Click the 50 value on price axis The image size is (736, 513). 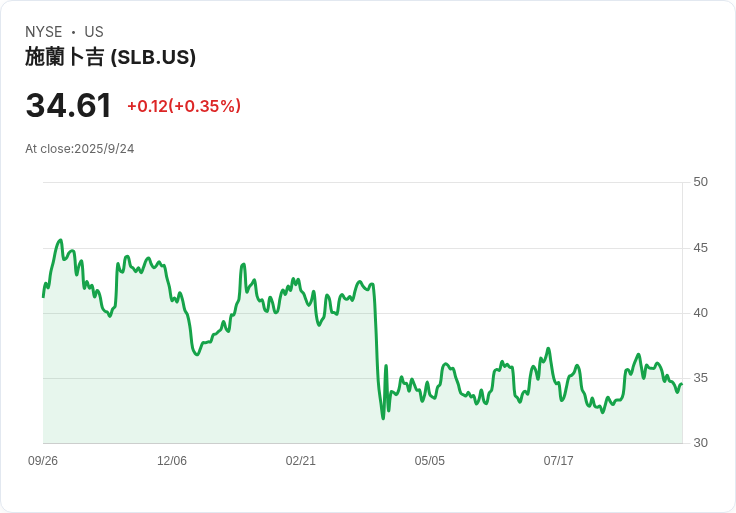coord(700,182)
